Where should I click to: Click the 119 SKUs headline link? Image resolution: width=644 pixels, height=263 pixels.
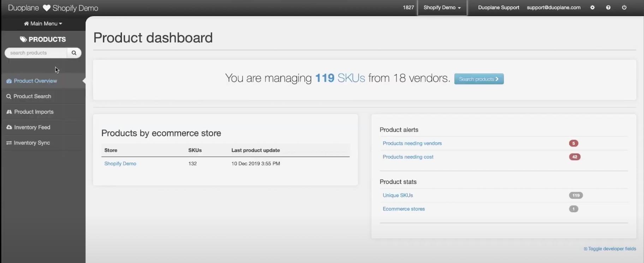(340, 78)
